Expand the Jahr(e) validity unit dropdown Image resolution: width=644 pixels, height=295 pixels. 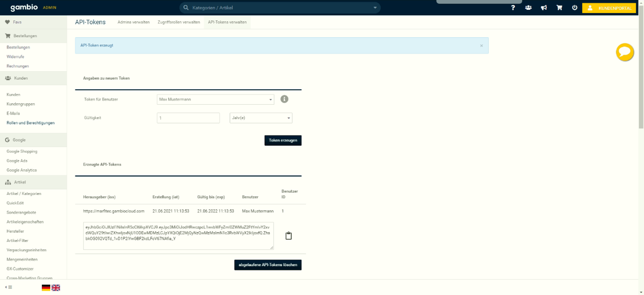[x=261, y=118]
